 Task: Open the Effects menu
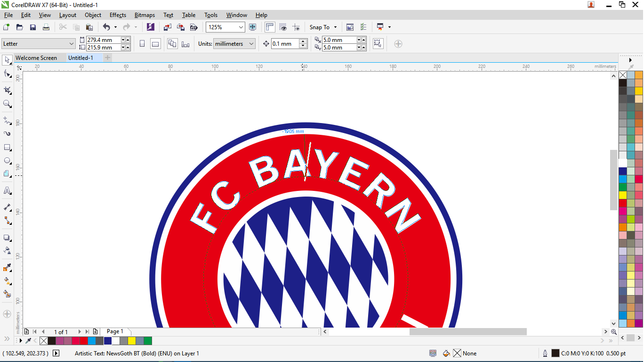(118, 15)
